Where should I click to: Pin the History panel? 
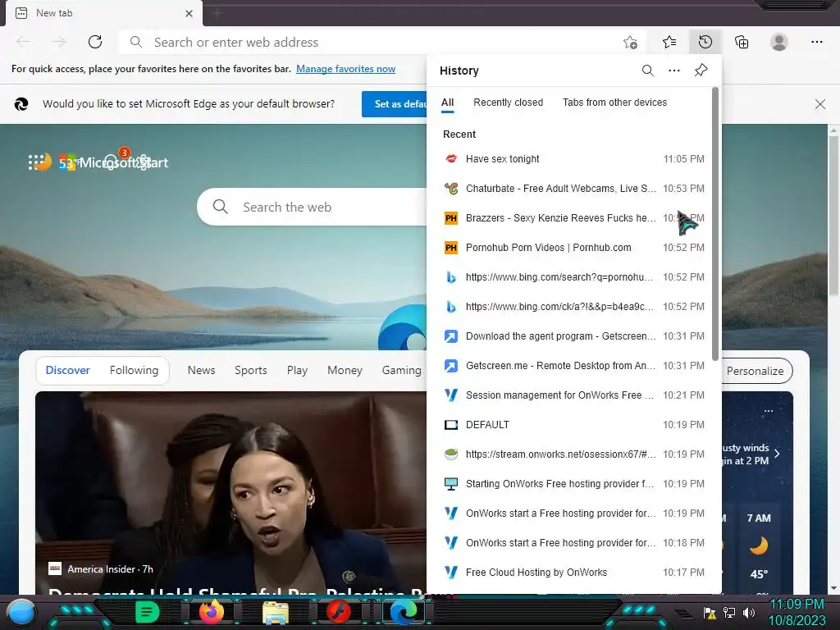(x=701, y=71)
